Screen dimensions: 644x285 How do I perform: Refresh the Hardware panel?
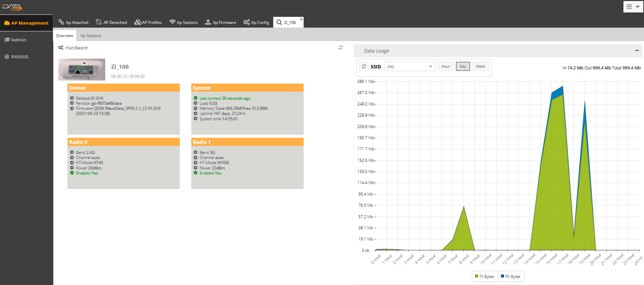(341, 47)
